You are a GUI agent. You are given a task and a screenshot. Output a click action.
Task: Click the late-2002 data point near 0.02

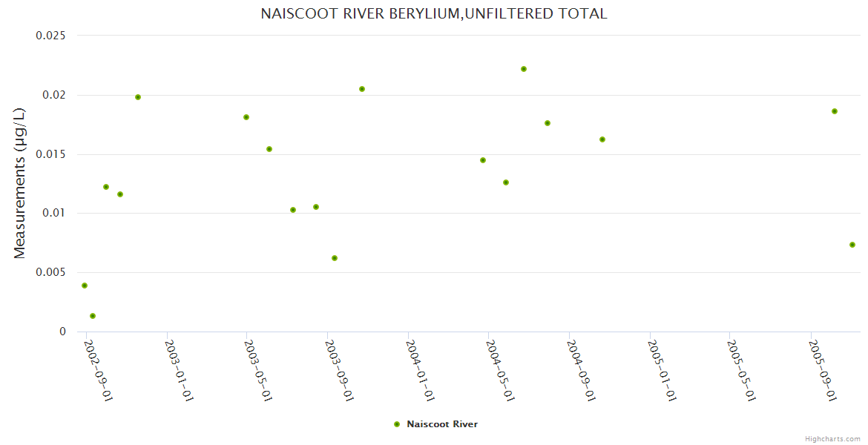pos(138,97)
